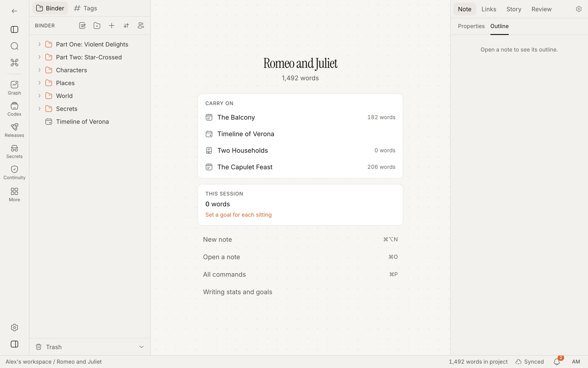This screenshot has width=588, height=368.
Task: Toggle the right panel icon at bottom
Action: coord(14,344)
